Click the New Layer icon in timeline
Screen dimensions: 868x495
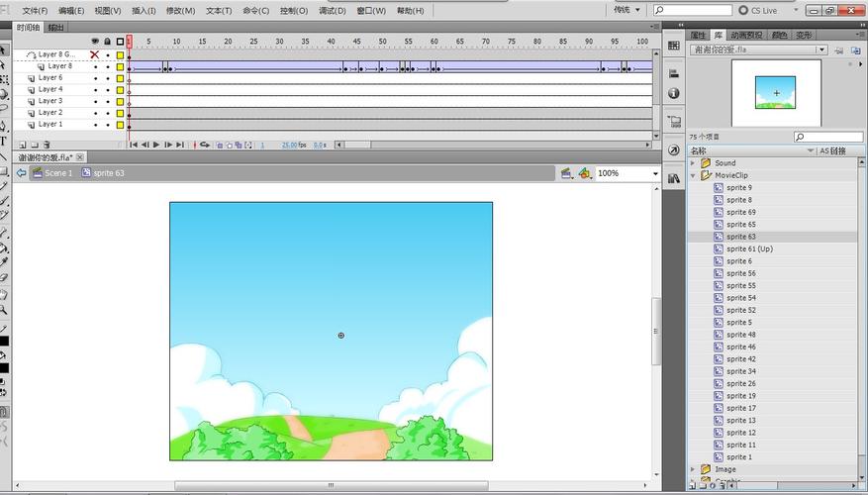tap(23, 145)
